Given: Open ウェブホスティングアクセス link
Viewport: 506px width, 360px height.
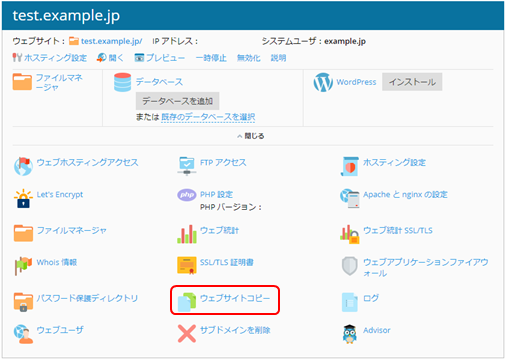Looking at the screenshot, I should (87, 162).
